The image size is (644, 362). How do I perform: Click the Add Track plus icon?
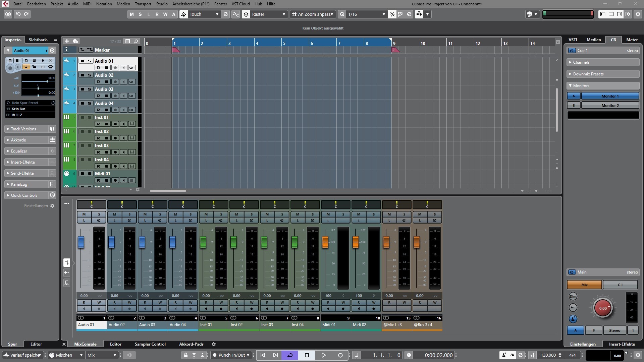67,41
